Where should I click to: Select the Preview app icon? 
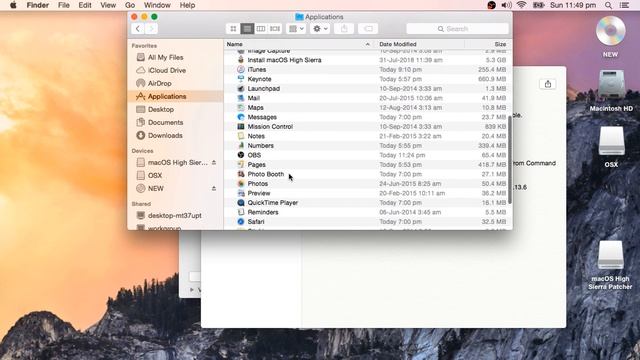(x=241, y=193)
